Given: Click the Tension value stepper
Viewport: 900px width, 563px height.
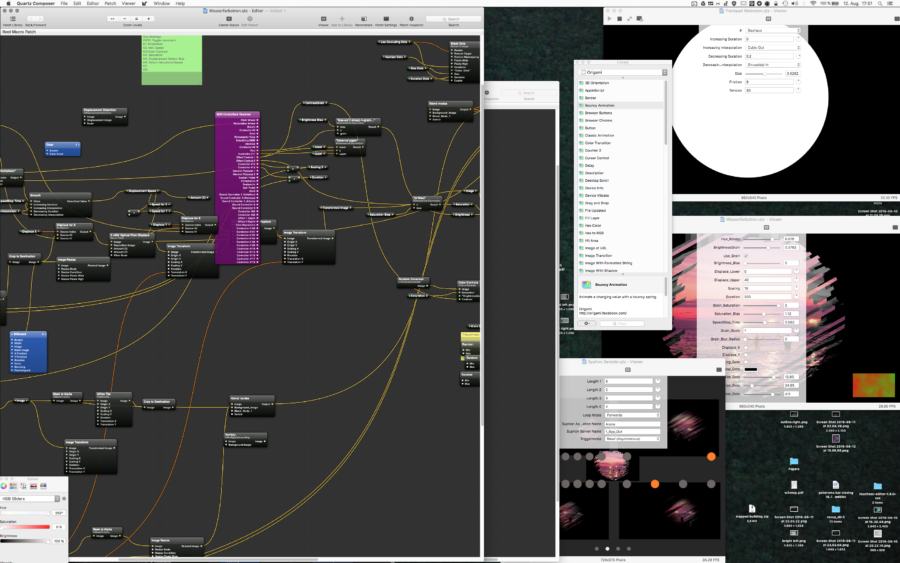Looking at the screenshot, I should pos(798,90).
